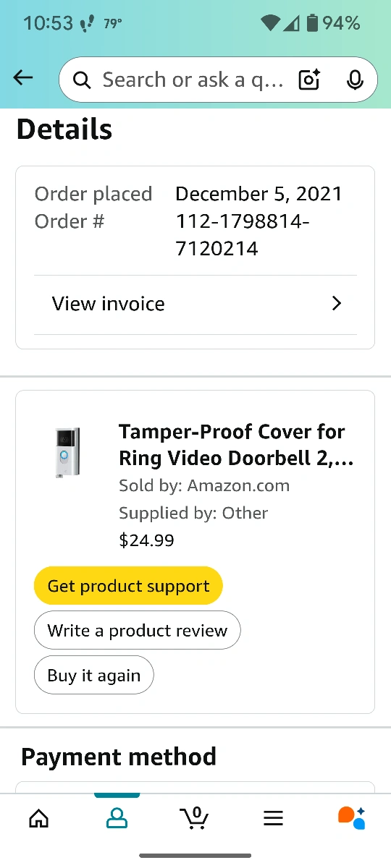Open the hamburger menu icon
Screen dimensions: 391x868
(x=273, y=818)
